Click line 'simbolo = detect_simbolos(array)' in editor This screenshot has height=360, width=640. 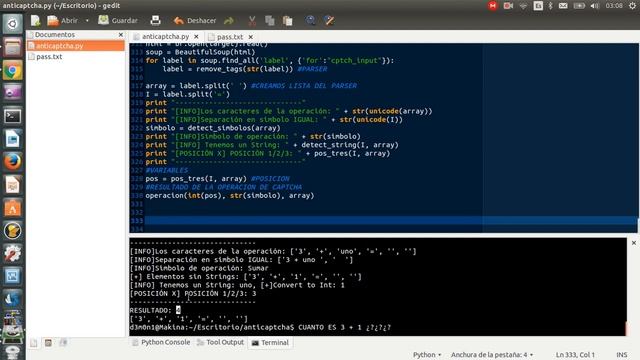213,128
